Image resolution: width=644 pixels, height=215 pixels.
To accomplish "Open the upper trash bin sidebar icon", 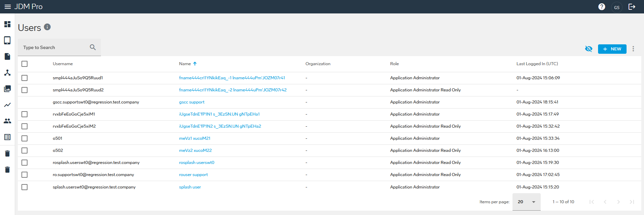I will pyautogui.click(x=7, y=154).
